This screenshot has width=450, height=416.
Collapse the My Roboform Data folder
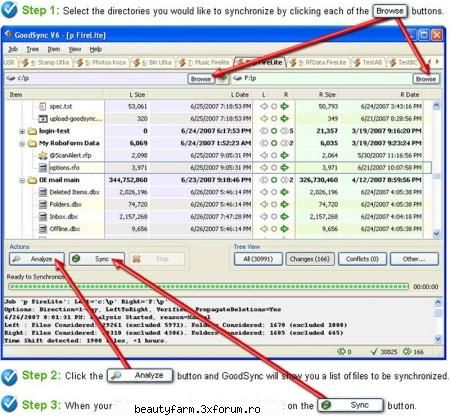point(22,144)
